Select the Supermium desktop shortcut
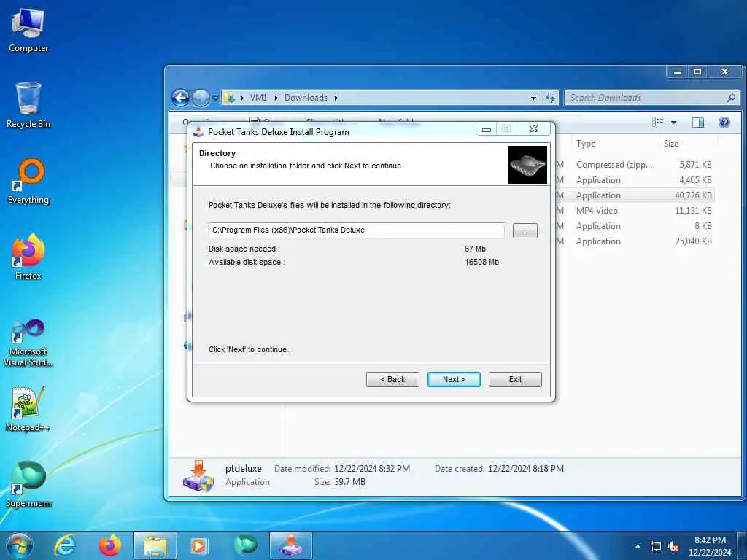Image resolution: width=747 pixels, height=560 pixels. (28, 484)
